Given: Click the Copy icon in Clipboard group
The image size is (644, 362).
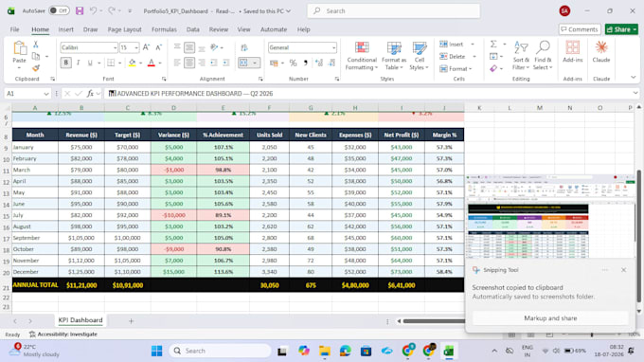Looking at the screenshot, I should (x=36, y=56).
